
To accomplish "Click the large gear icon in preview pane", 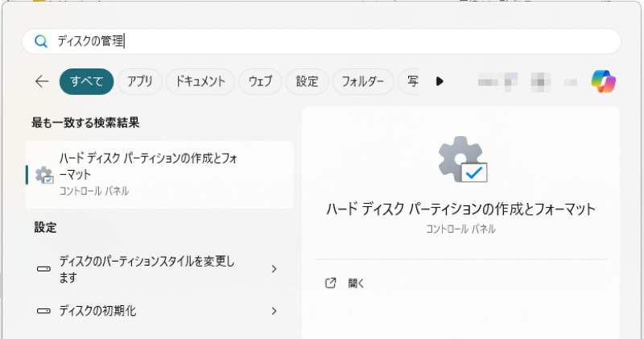I will click(463, 159).
